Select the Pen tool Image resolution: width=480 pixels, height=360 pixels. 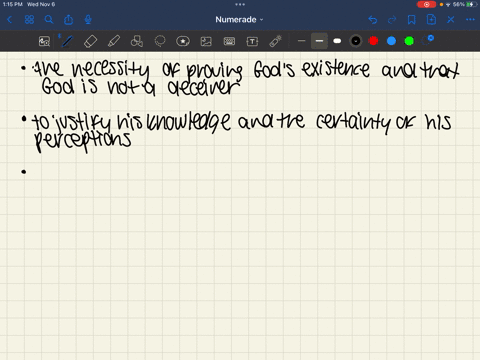pos(67,41)
